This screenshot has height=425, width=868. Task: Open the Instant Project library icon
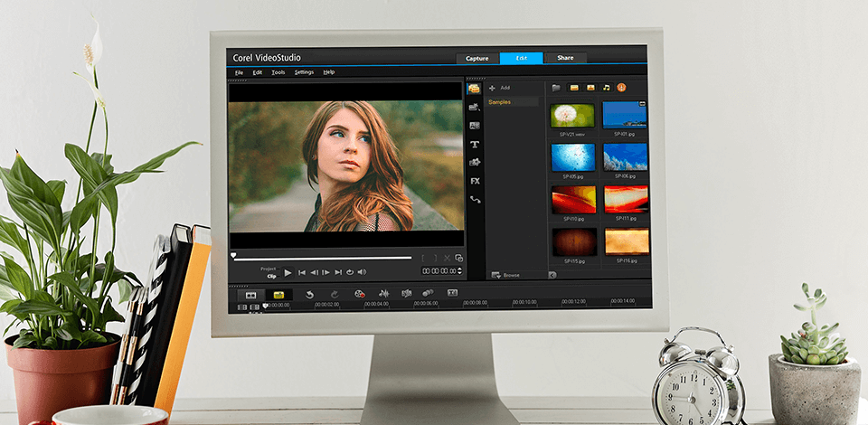tap(475, 107)
